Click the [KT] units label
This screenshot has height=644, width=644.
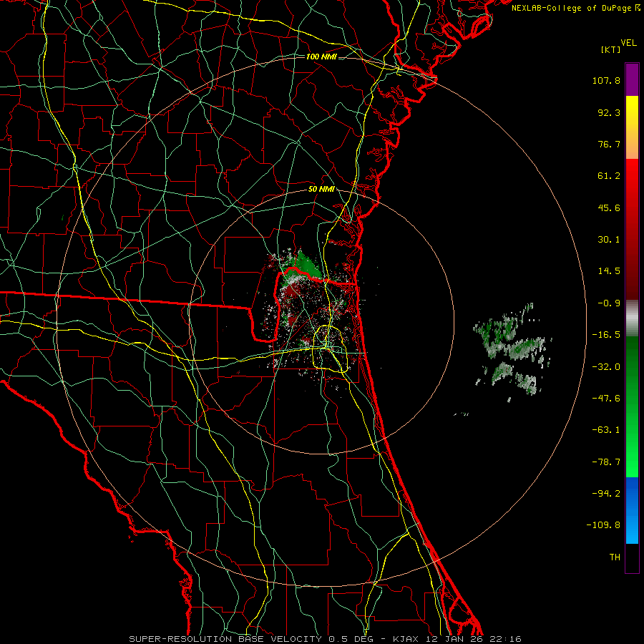tap(611, 49)
